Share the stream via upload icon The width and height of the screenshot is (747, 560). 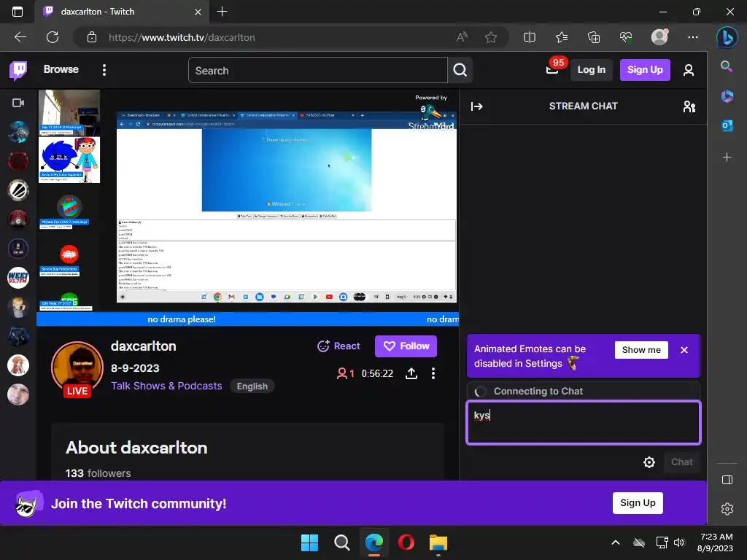coord(411,373)
